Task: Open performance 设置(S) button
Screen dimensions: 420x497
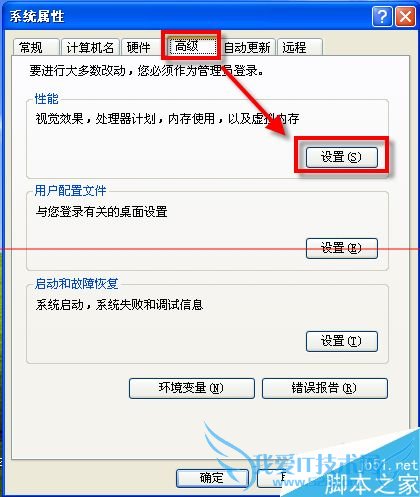Action: (342, 157)
